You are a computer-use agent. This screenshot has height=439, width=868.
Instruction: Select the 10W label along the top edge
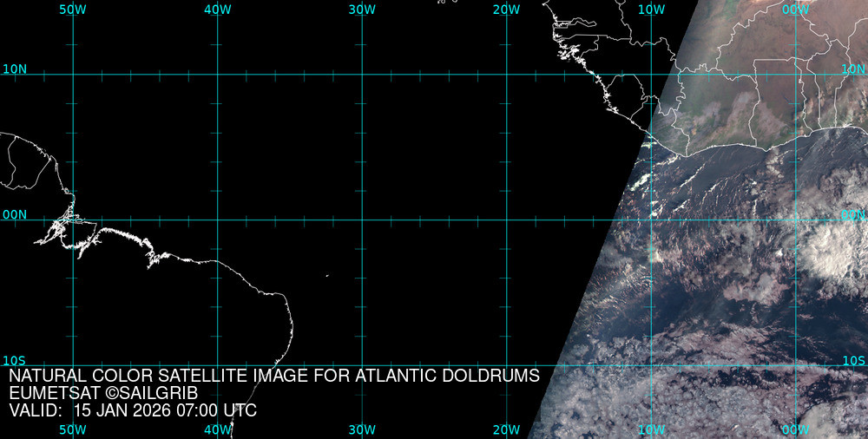pyautogui.click(x=651, y=9)
